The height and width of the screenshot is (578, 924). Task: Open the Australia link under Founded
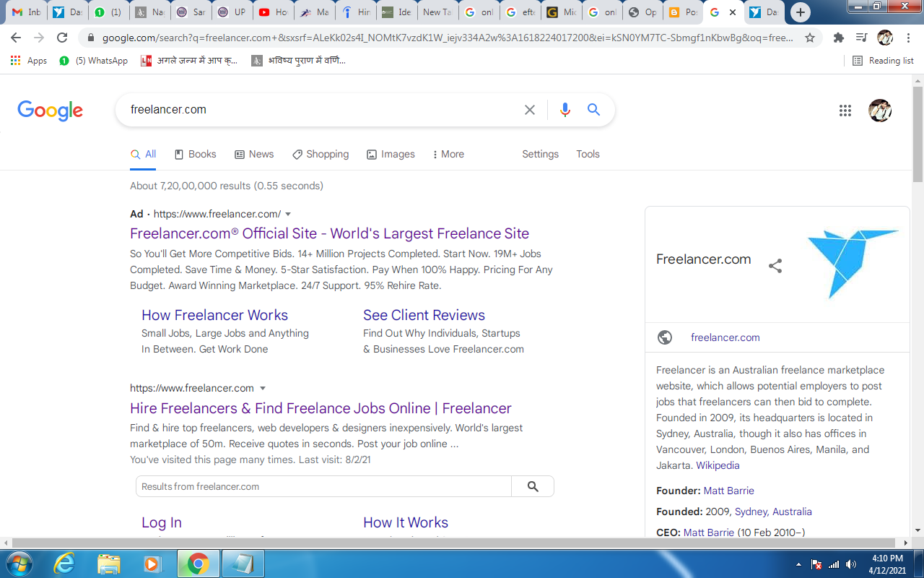point(792,512)
